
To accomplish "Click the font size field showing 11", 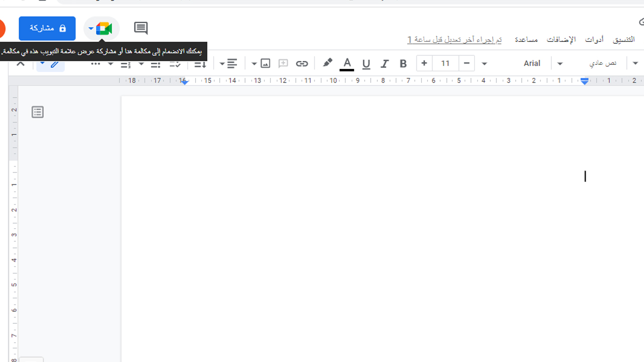I will click(445, 63).
